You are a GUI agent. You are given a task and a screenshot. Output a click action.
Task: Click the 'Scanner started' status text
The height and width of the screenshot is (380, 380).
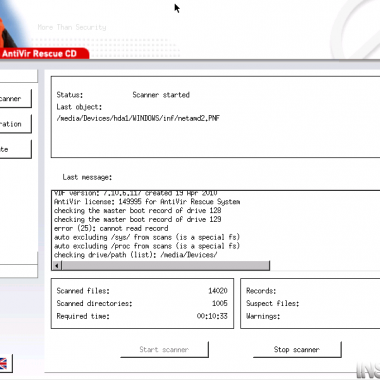coord(161,95)
